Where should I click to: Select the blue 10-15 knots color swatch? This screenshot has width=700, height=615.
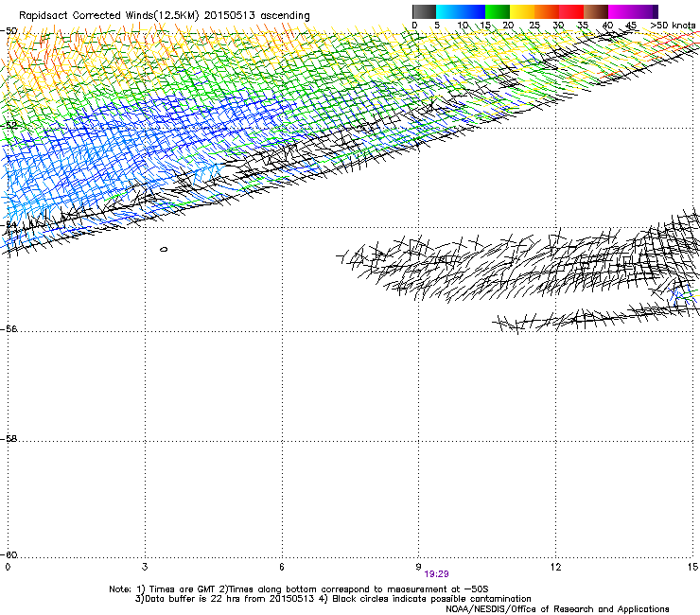(x=473, y=11)
